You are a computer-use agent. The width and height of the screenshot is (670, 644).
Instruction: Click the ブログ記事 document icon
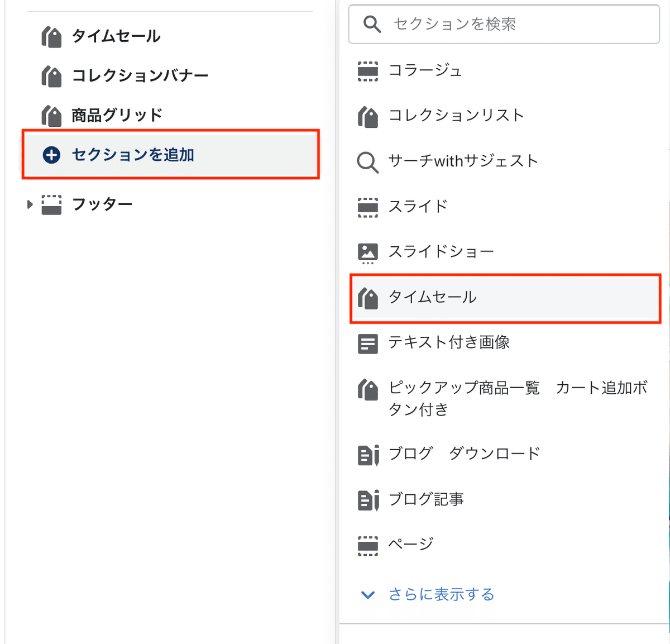click(368, 500)
